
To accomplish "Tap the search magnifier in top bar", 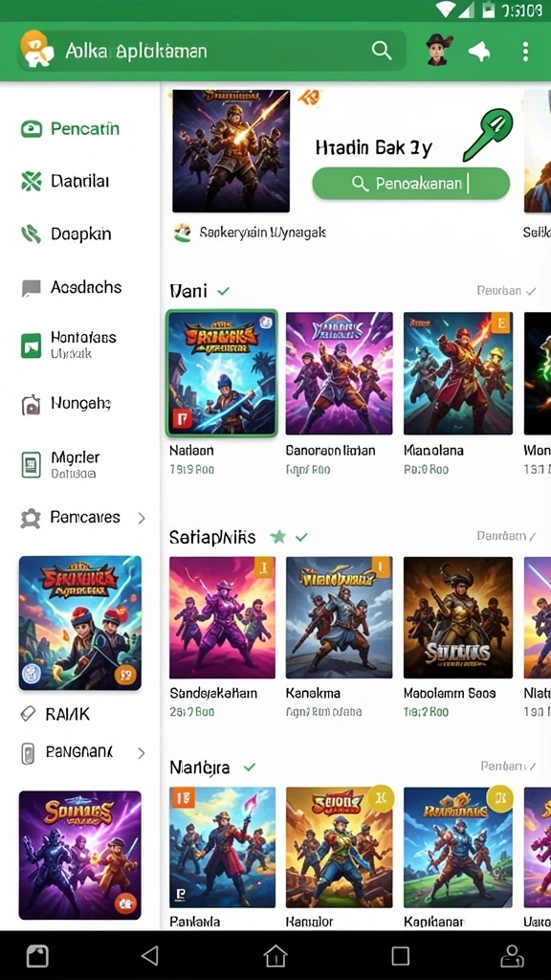I will (381, 51).
